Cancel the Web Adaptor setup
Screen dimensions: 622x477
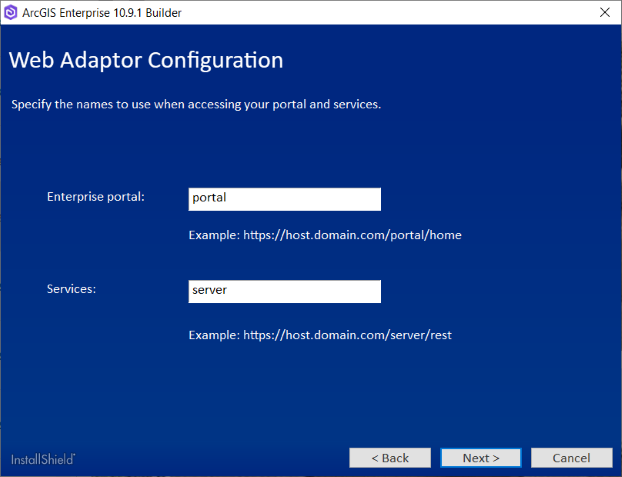click(x=571, y=458)
